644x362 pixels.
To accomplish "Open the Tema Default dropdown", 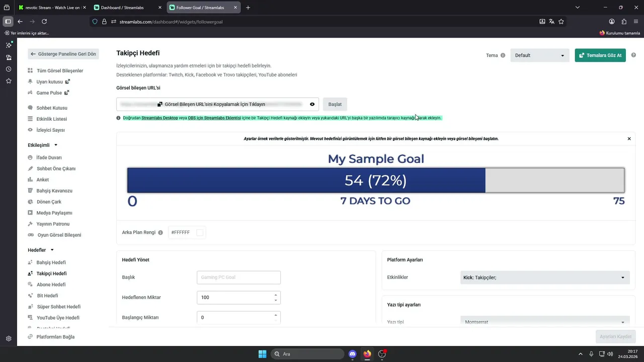I will pos(540,55).
